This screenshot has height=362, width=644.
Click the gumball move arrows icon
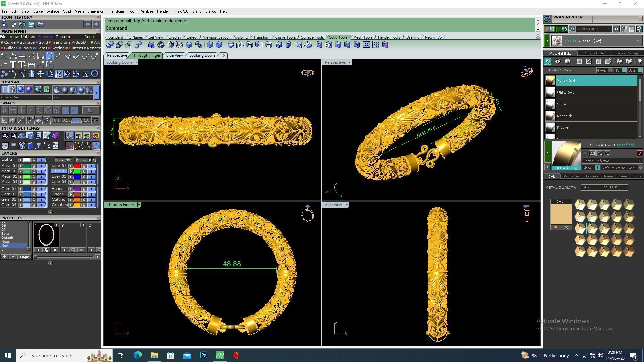[40, 74]
